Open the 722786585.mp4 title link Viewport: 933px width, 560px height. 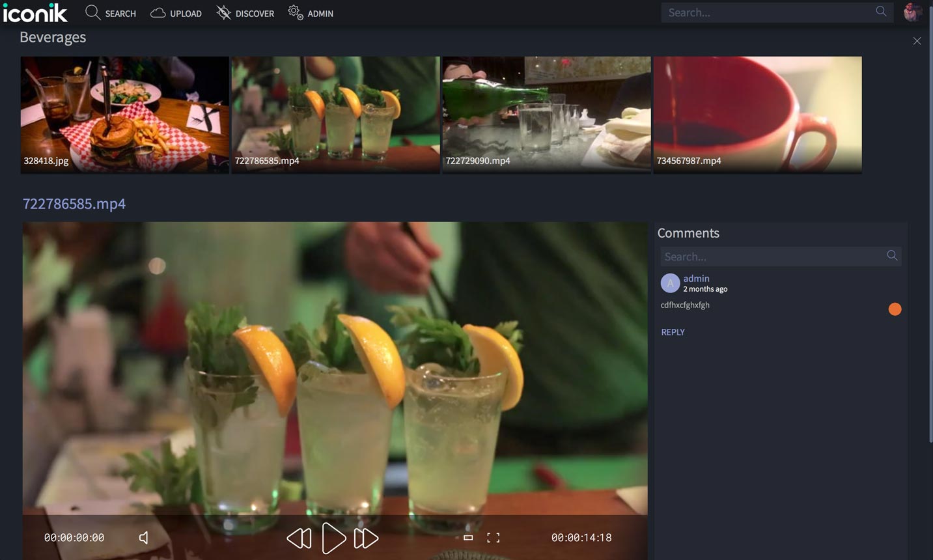tap(74, 204)
